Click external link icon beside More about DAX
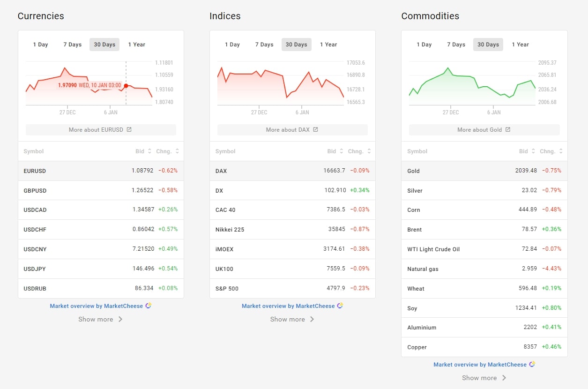The width and height of the screenshot is (588, 389). click(315, 130)
